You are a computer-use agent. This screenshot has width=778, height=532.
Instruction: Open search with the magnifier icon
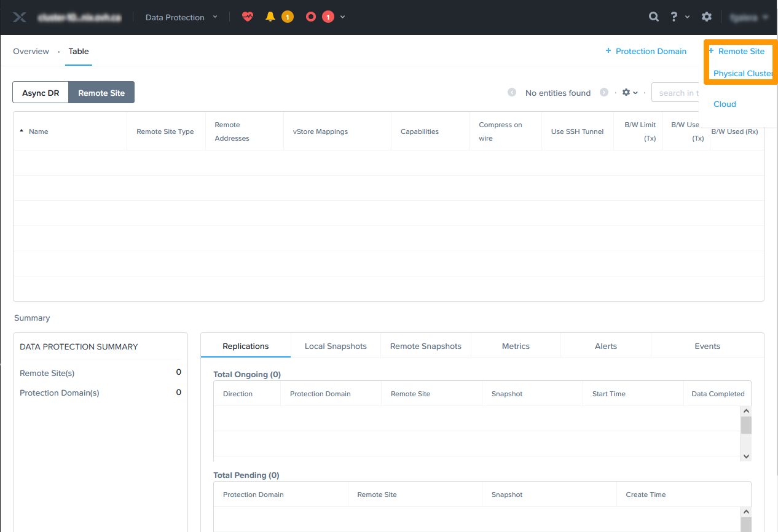[654, 17]
